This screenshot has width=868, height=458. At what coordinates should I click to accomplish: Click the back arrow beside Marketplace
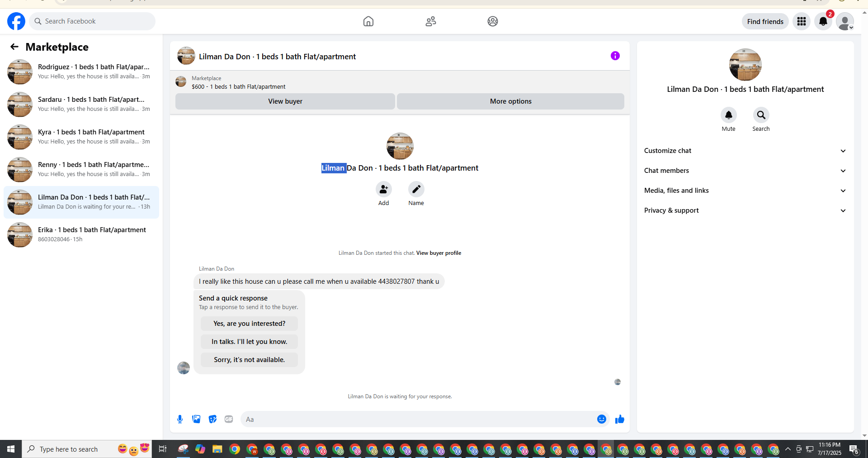pos(14,47)
